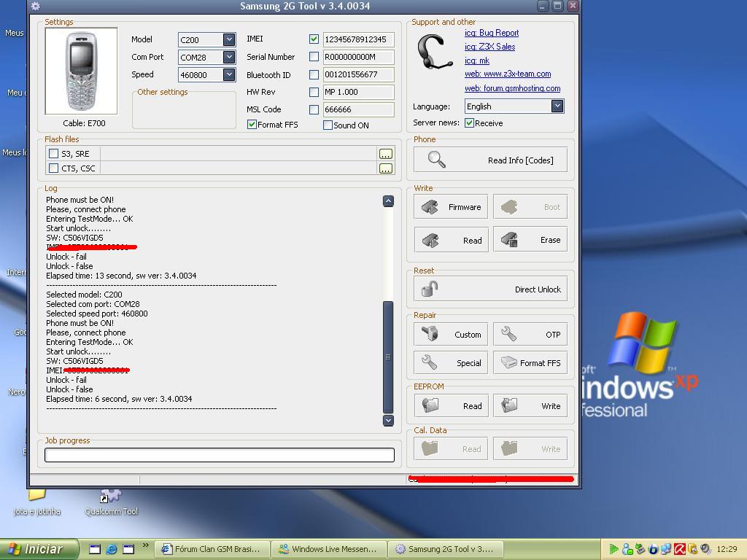Click the green arrow tray icon
This screenshot has height=560, width=747.
coord(614,549)
